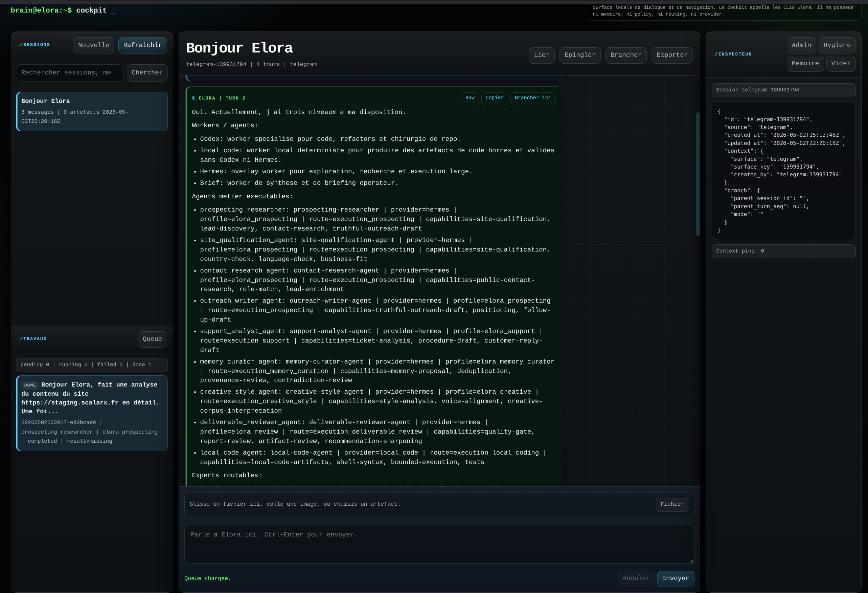Open the Admin inspector button
This screenshot has width=868, height=593.
(x=801, y=45)
